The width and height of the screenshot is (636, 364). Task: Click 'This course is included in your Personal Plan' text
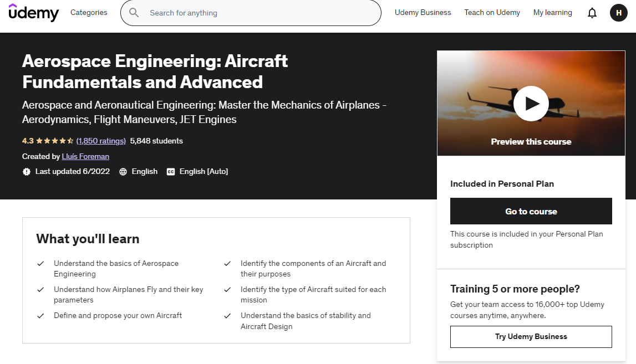[526, 239]
